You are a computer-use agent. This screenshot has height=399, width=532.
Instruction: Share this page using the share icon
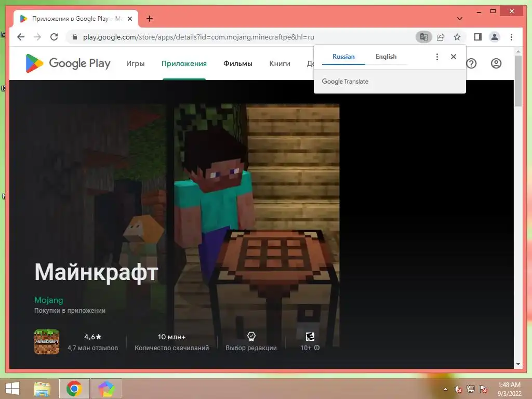(441, 37)
